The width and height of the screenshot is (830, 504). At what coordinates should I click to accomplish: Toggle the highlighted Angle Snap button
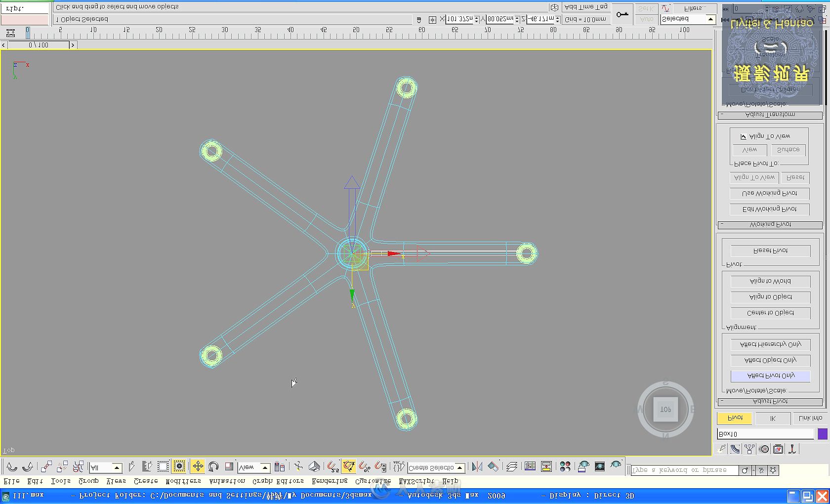click(349, 467)
